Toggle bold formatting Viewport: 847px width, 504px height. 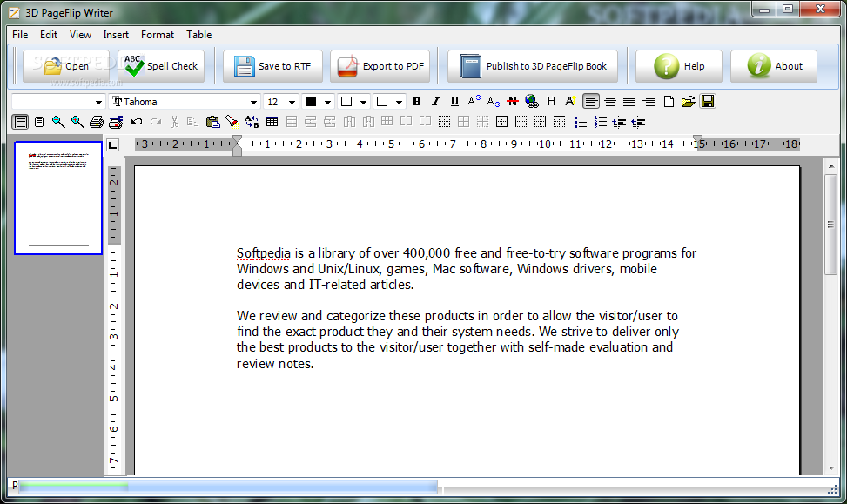pyautogui.click(x=416, y=102)
